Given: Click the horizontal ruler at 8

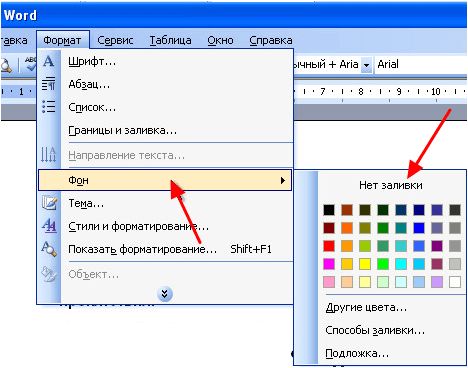Looking at the screenshot, I should point(361,91).
